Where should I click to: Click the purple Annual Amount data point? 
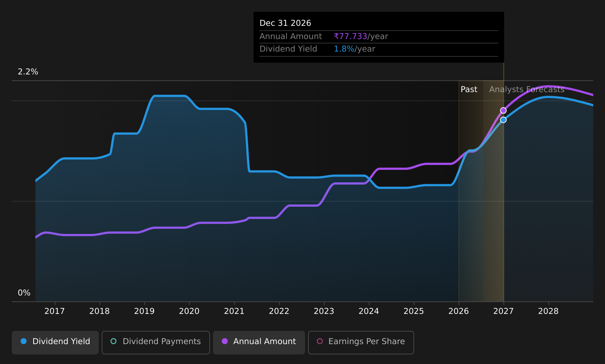[503, 111]
